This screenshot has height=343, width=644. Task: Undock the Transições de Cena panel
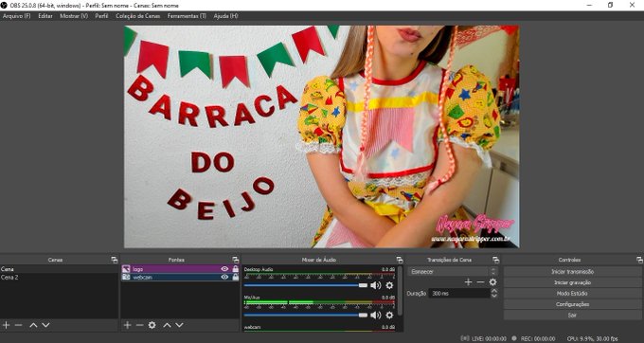[495, 260]
